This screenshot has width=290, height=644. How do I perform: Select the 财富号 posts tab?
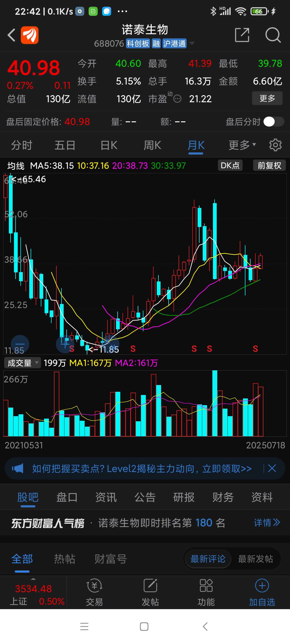point(110,559)
